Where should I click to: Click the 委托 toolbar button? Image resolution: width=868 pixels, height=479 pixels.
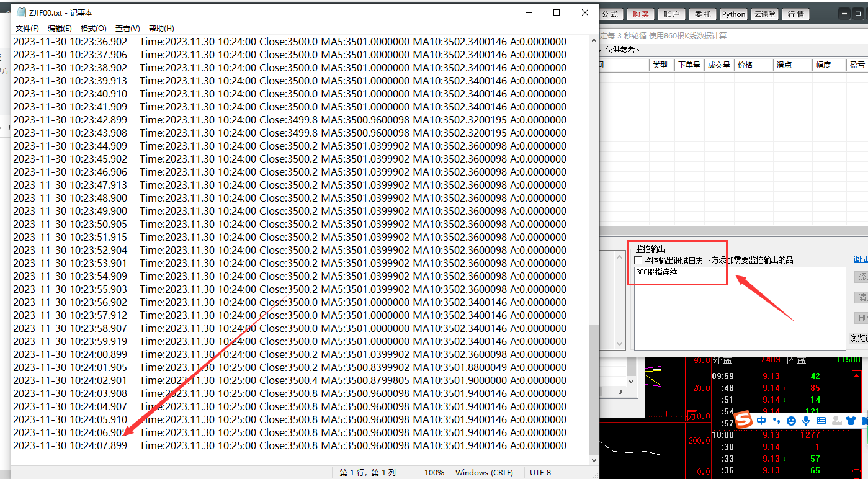pos(703,14)
